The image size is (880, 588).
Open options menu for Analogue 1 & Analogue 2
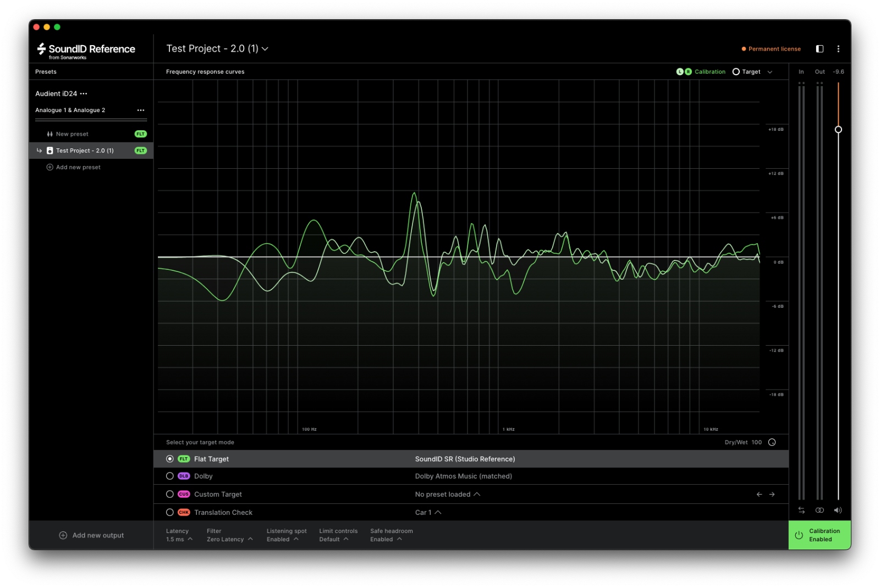(x=141, y=110)
